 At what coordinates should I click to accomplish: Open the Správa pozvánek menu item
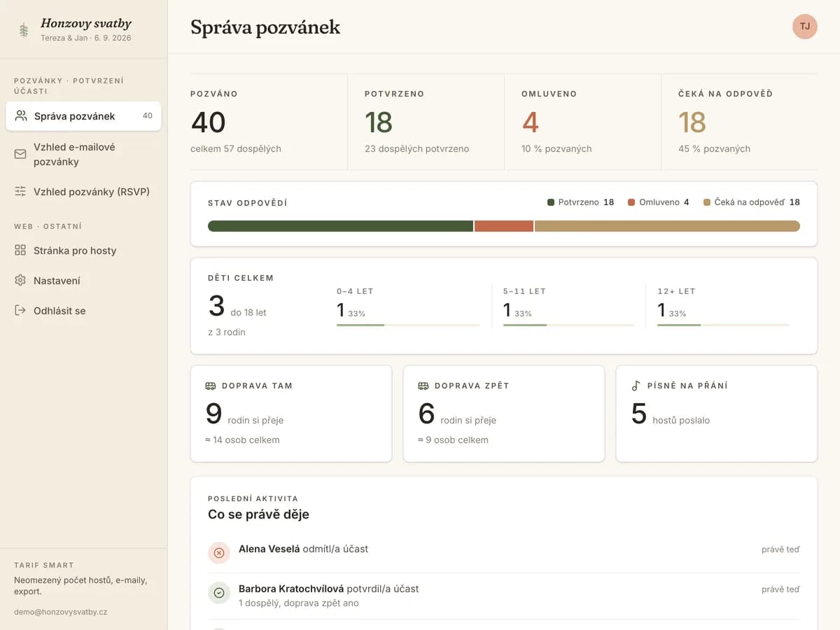pyautogui.click(x=83, y=116)
